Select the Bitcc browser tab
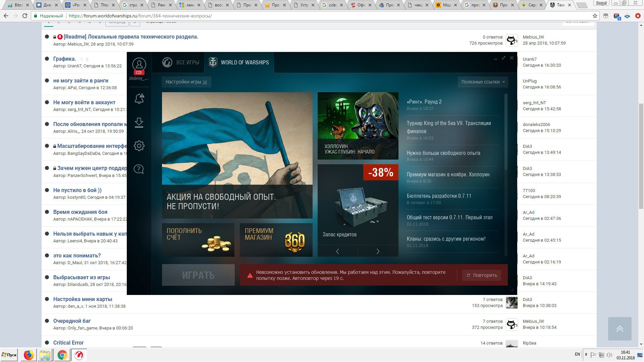The image size is (644, 362). 17,5
